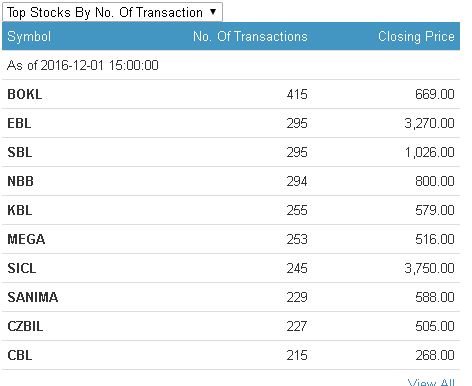Click the 3,750.00 closing price for SICL
Screen dimensions: 472x386
(x=430, y=268)
